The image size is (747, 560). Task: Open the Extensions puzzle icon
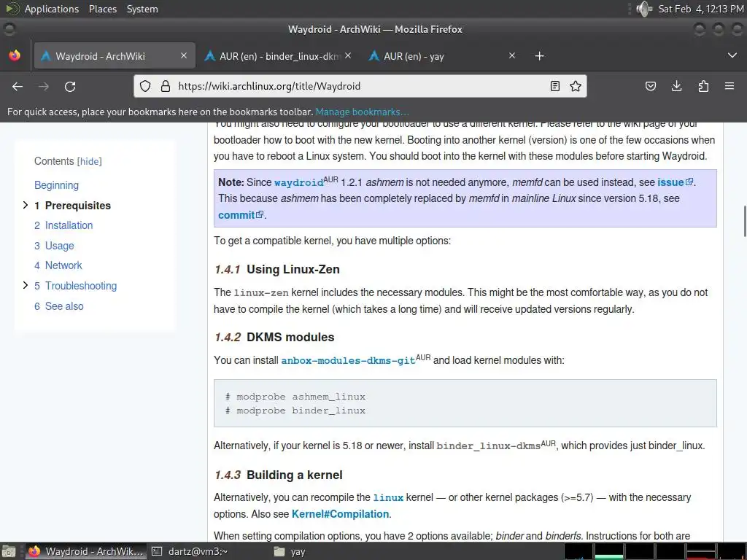[x=703, y=86]
